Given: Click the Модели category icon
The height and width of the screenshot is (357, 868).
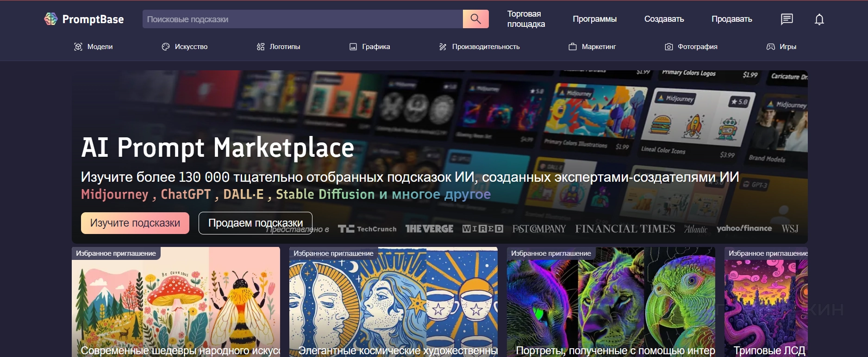Looking at the screenshot, I should point(78,47).
